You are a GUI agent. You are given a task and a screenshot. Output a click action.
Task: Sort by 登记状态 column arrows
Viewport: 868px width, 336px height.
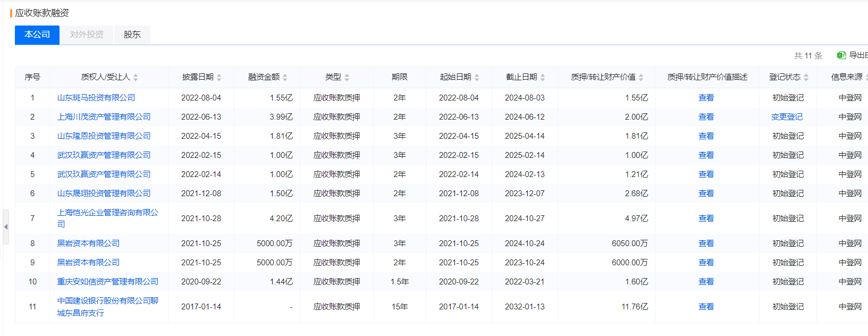[806, 78]
